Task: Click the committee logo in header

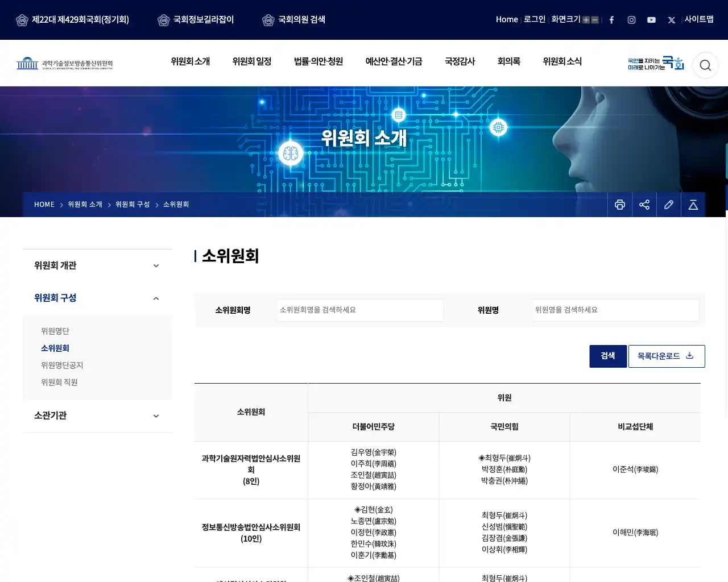Action: tap(64, 63)
